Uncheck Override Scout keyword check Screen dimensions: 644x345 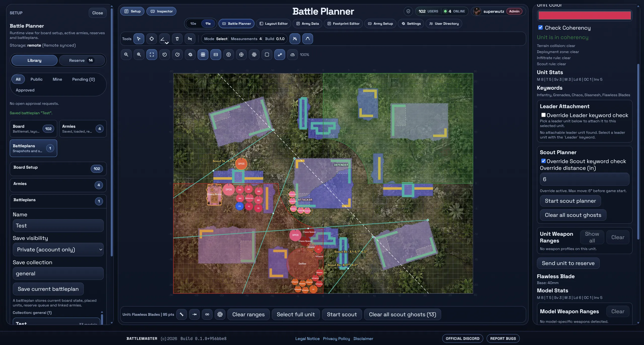[543, 161]
